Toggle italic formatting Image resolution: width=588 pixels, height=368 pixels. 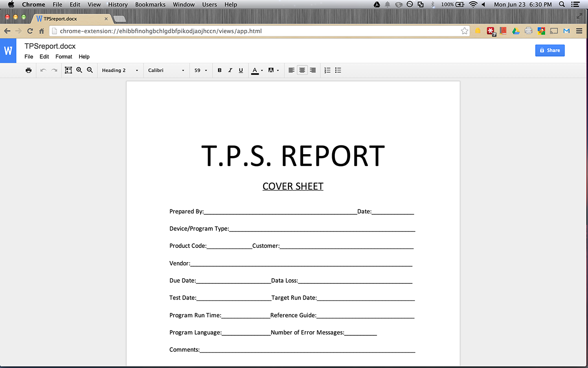click(230, 70)
